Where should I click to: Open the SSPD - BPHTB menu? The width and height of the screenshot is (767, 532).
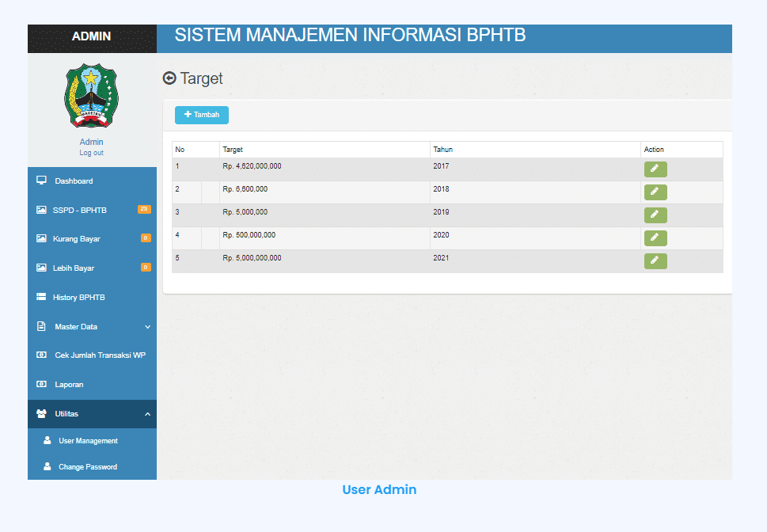pyautogui.click(x=92, y=210)
